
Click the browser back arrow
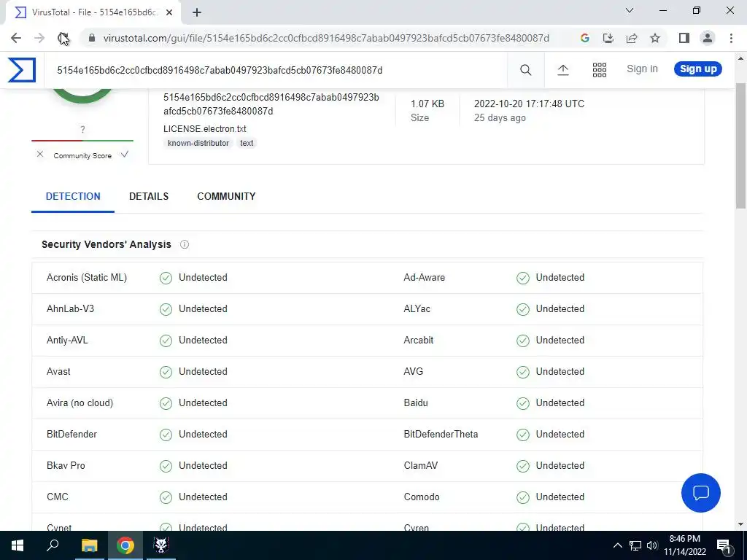(16, 38)
